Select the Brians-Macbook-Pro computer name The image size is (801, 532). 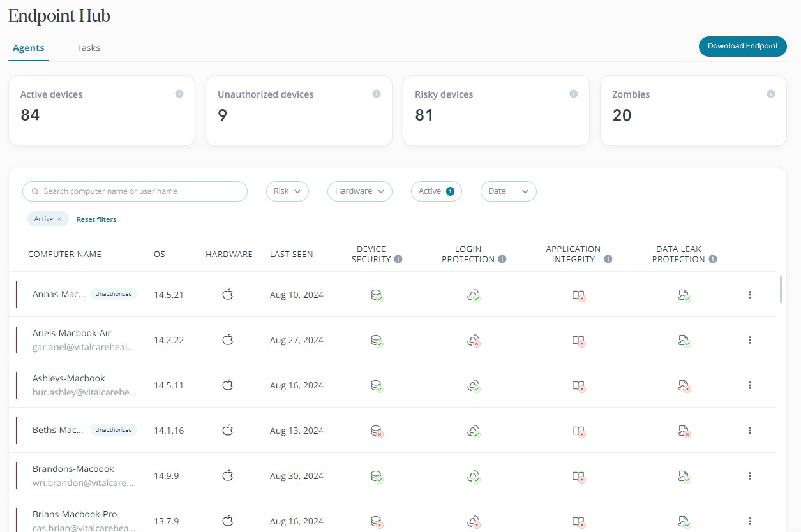tap(75, 514)
